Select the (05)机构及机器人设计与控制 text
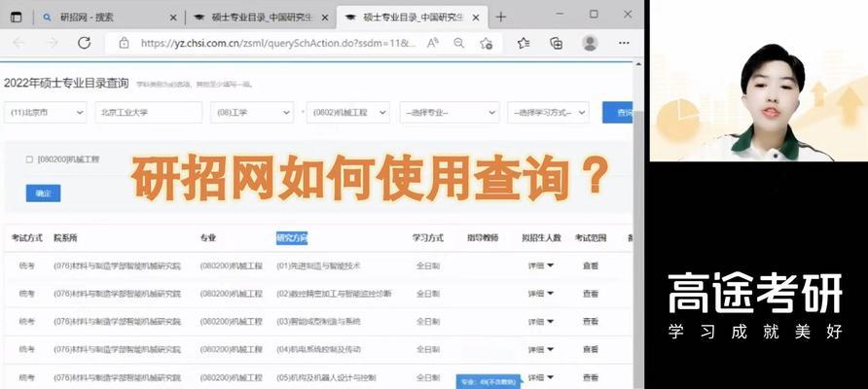Viewport: 868px width, 389px height. pyautogui.click(x=326, y=378)
